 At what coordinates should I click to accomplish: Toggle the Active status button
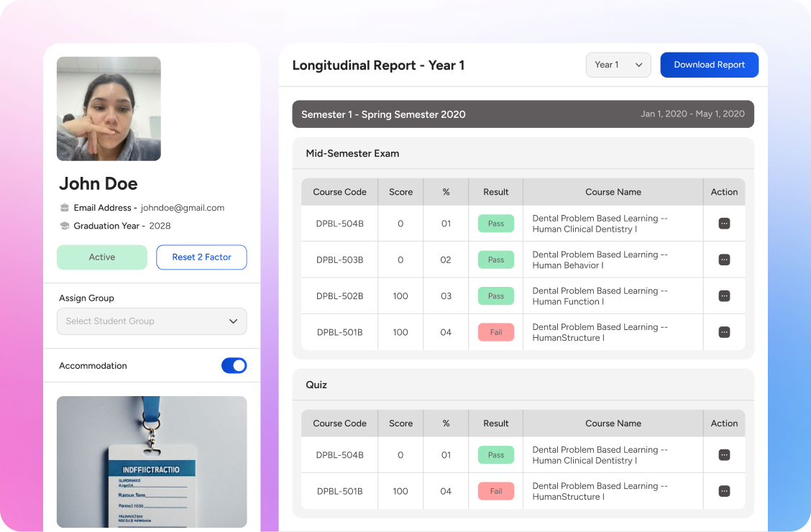point(102,257)
